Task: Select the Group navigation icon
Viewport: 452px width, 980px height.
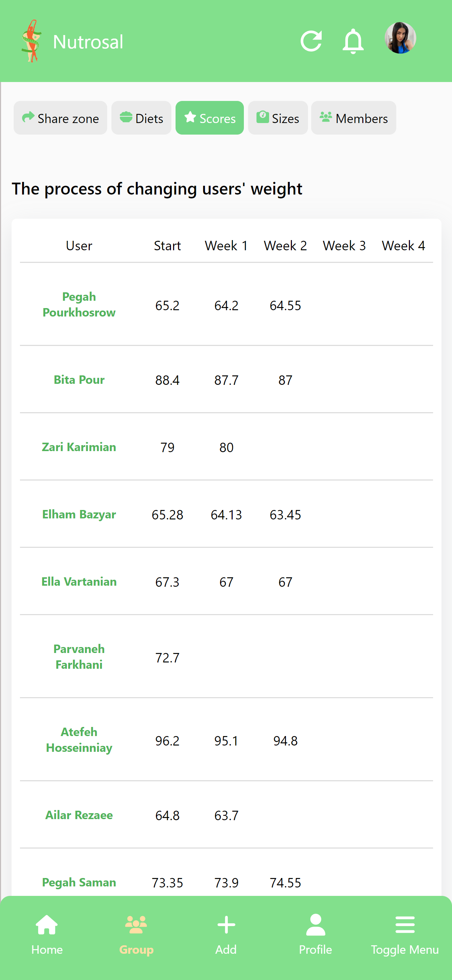Action: click(136, 925)
